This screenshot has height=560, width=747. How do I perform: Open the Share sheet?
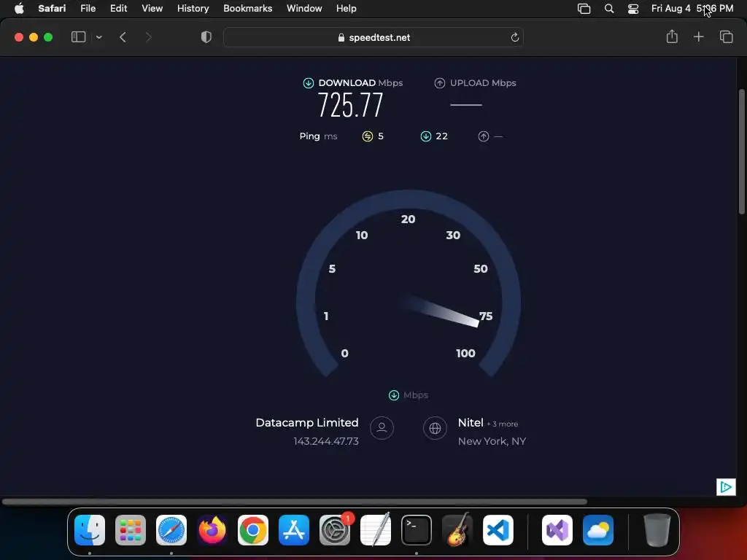[x=672, y=36]
